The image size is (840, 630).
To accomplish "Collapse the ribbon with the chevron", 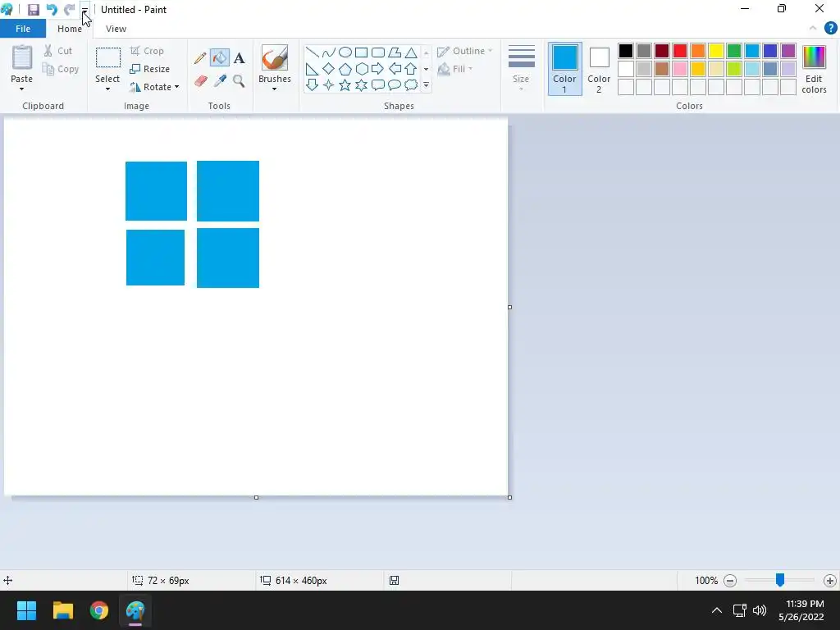I will pyautogui.click(x=813, y=29).
